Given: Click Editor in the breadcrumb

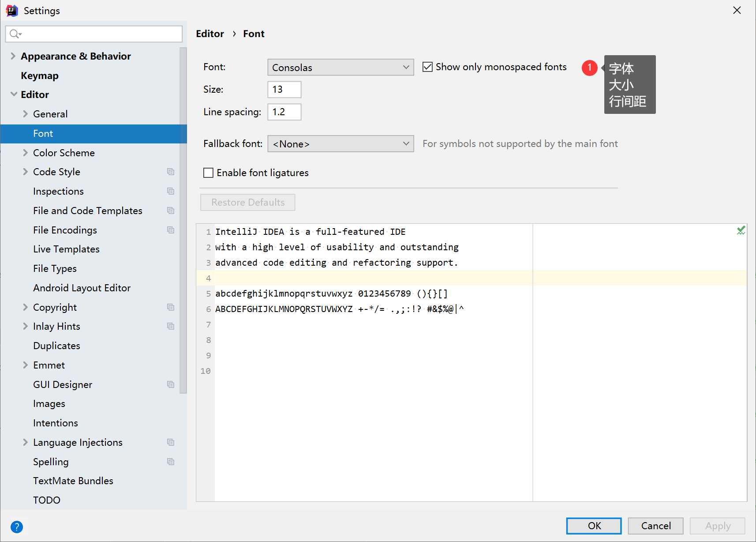Looking at the screenshot, I should click(210, 34).
